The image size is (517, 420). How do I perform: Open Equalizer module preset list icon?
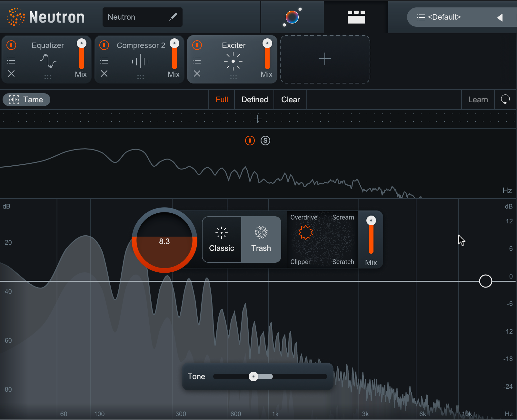[x=11, y=61]
